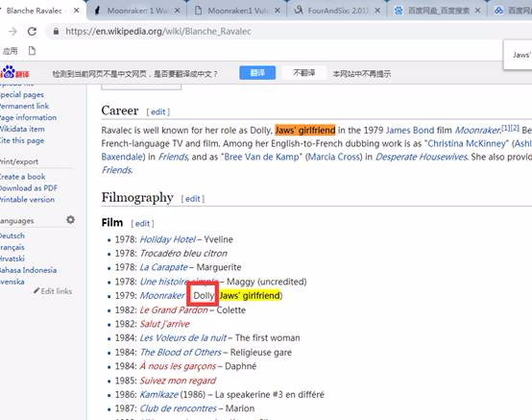Switch to Bahasa Indonesia language version

(x=28, y=270)
